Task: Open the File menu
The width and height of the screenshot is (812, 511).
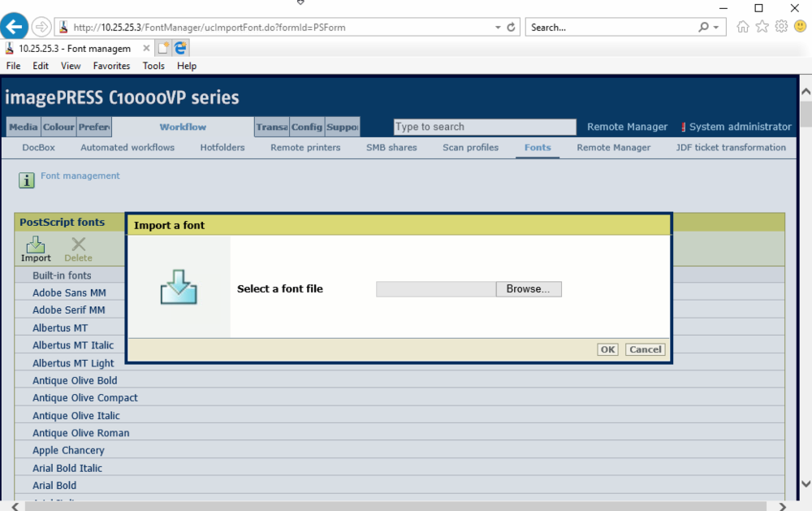Action: (x=14, y=66)
